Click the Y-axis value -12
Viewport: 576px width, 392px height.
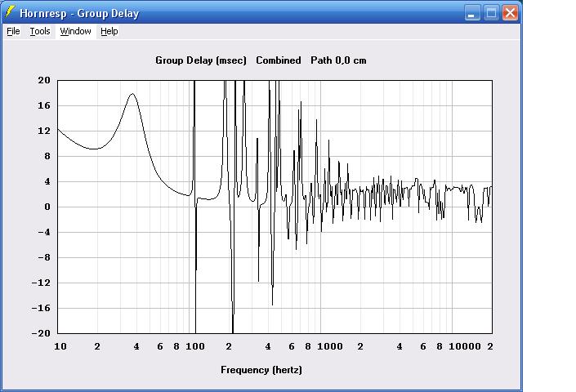click(41, 283)
